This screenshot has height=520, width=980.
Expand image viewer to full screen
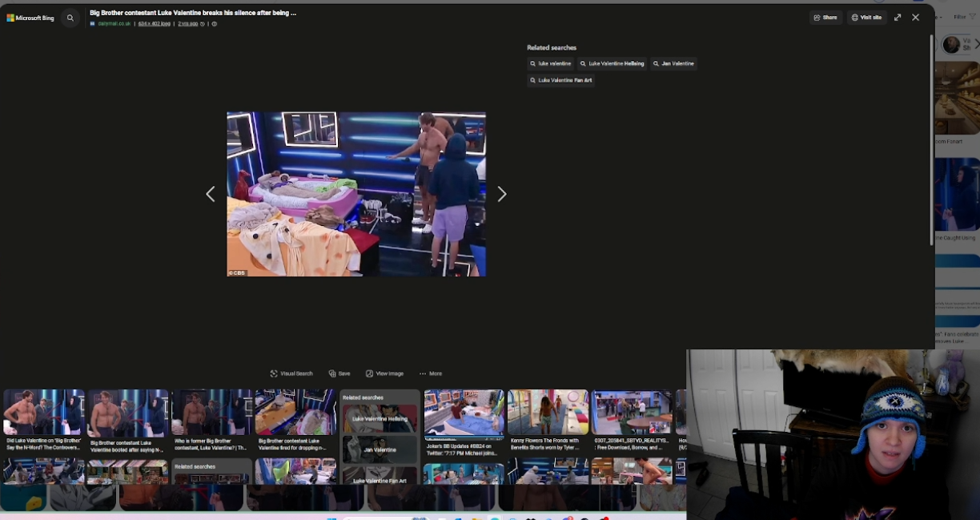click(x=898, y=18)
